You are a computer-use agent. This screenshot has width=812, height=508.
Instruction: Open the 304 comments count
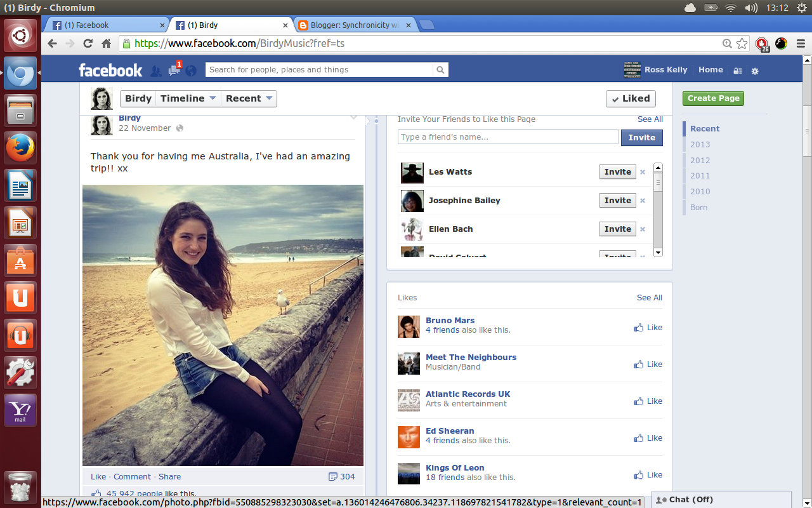342,476
